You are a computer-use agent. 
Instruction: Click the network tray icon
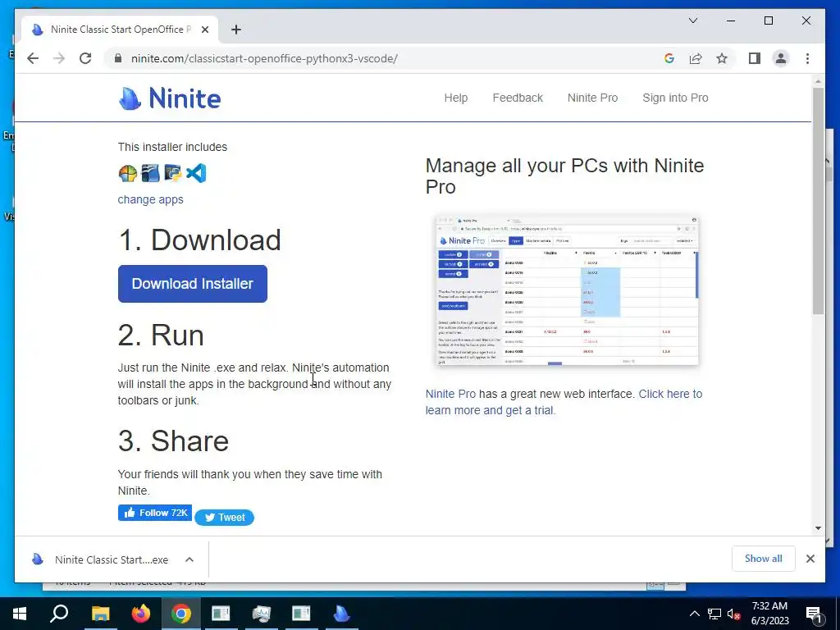click(x=714, y=614)
